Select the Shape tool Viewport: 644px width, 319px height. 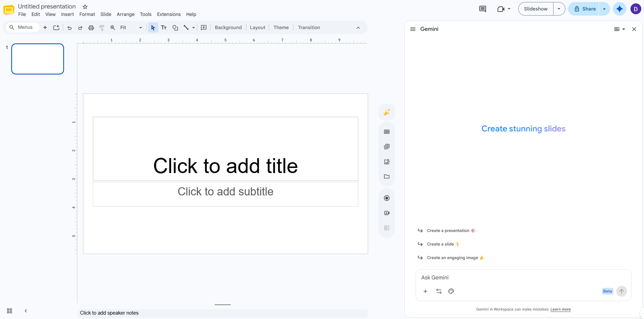click(x=175, y=28)
